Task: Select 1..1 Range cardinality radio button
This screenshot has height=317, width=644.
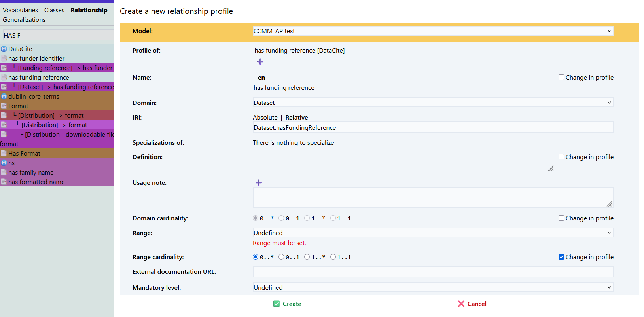Action: (333, 257)
